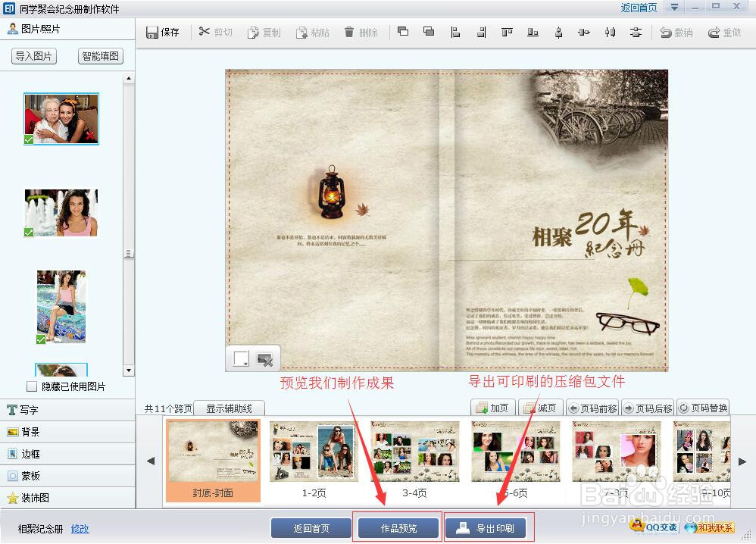Select the 封底-封面 page thumbnail
This screenshot has height=544, width=756.
pos(213,461)
